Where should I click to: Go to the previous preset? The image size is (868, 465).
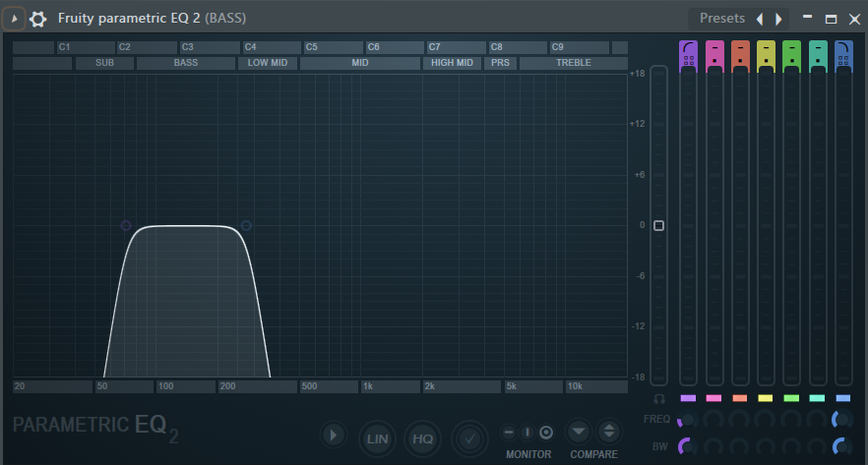[x=760, y=19]
